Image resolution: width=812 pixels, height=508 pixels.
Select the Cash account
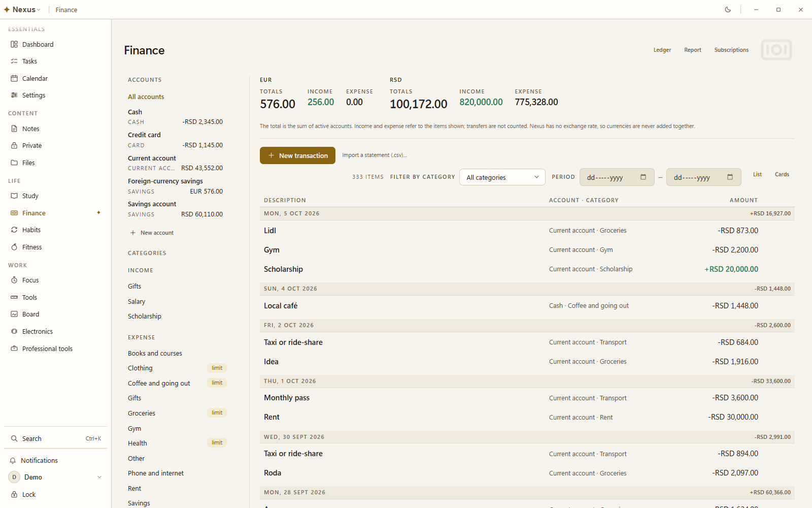pyautogui.click(x=175, y=116)
